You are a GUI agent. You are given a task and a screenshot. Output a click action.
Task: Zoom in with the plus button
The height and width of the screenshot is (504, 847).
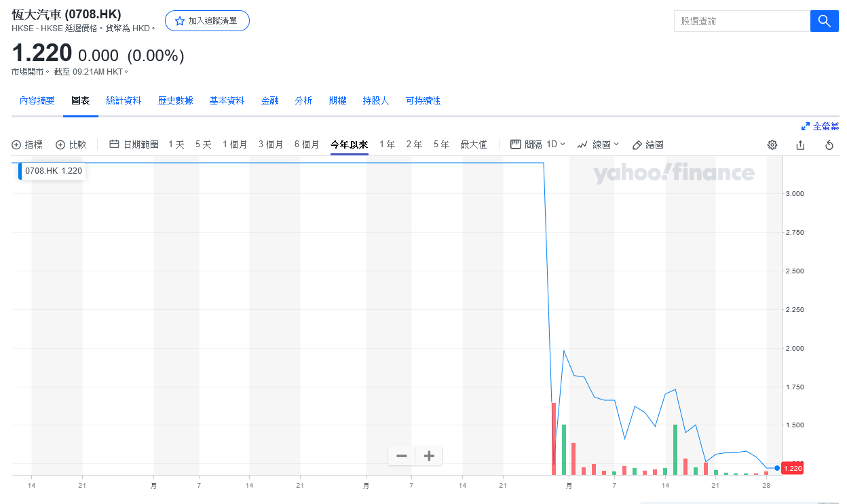[429, 456]
